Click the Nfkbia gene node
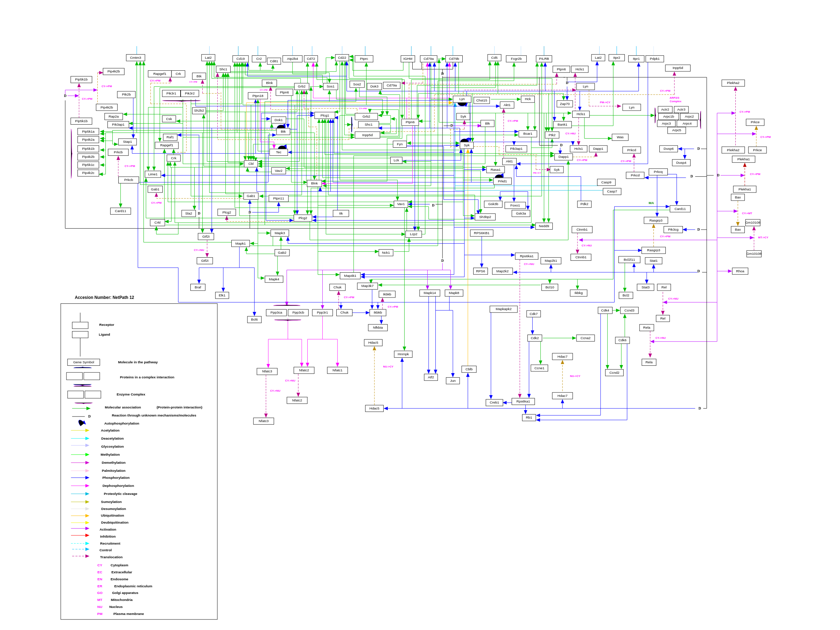 tap(377, 327)
